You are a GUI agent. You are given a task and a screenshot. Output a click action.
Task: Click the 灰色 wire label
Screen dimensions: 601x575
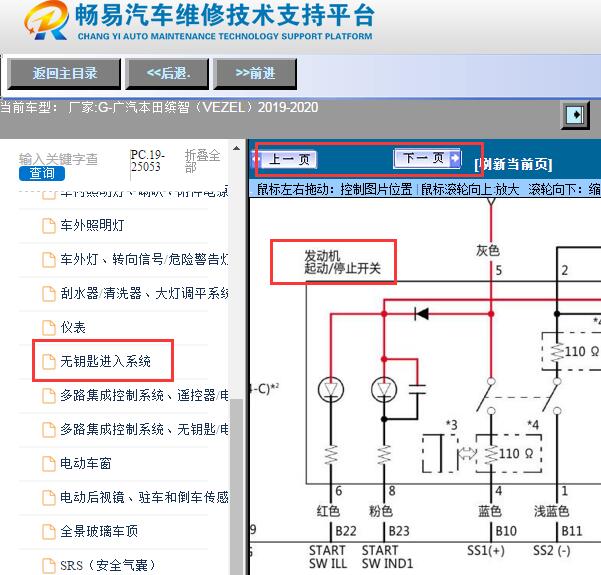point(488,251)
